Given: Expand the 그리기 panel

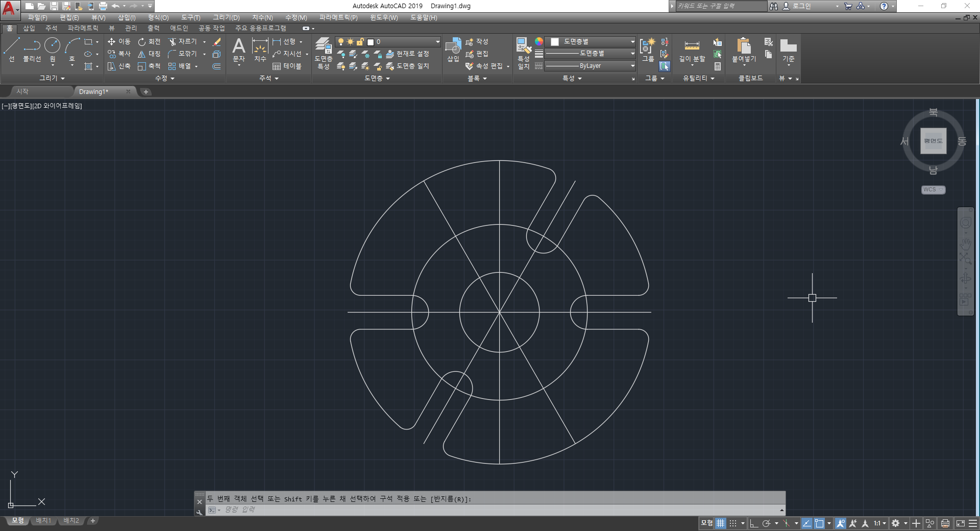Looking at the screenshot, I should click(52, 78).
